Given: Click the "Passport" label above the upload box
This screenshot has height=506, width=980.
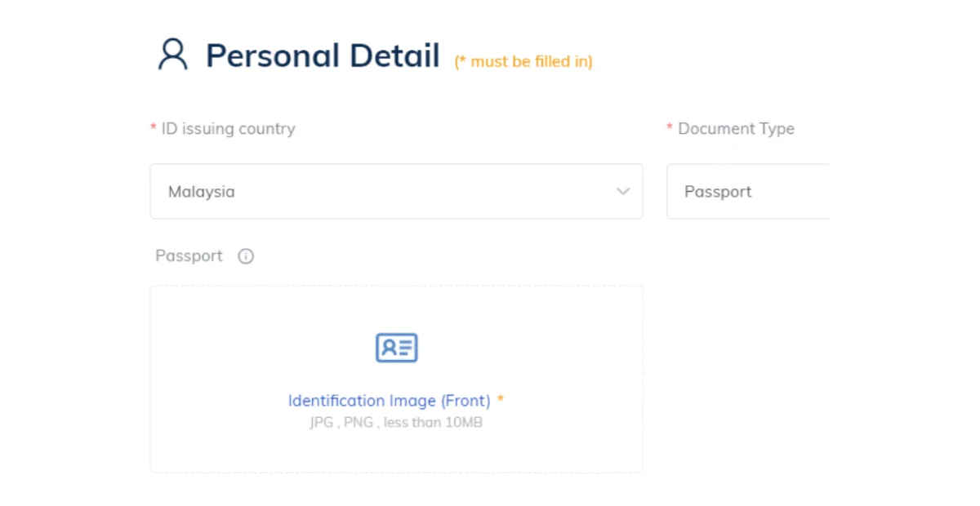Looking at the screenshot, I should point(189,256).
